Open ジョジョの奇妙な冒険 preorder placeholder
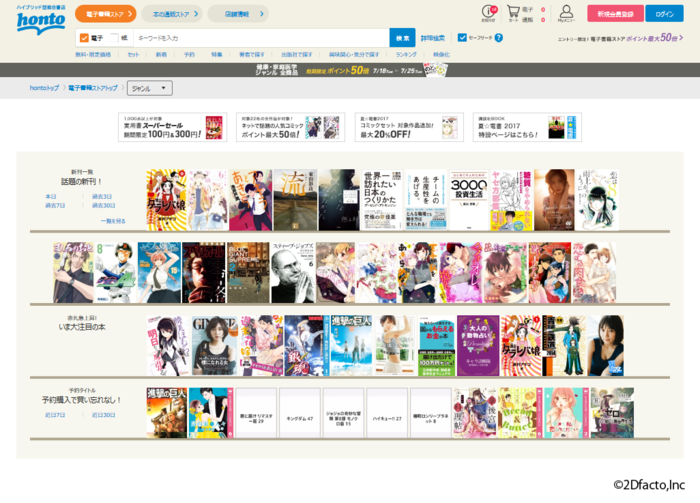This screenshot has height=503, width=700. [x=343, y=413]
